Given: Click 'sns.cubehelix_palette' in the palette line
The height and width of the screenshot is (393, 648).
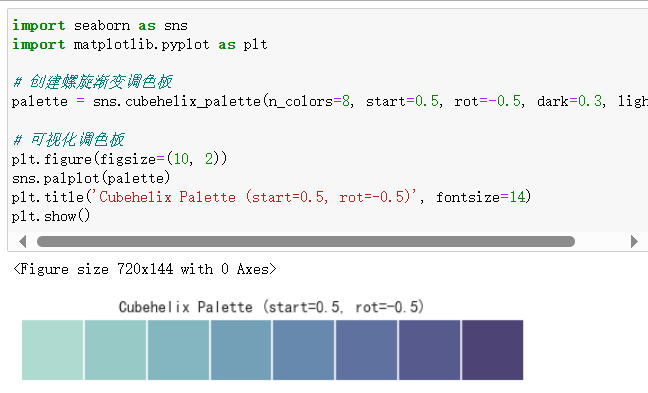Looking at the screenshot, I should pos(177,101).
